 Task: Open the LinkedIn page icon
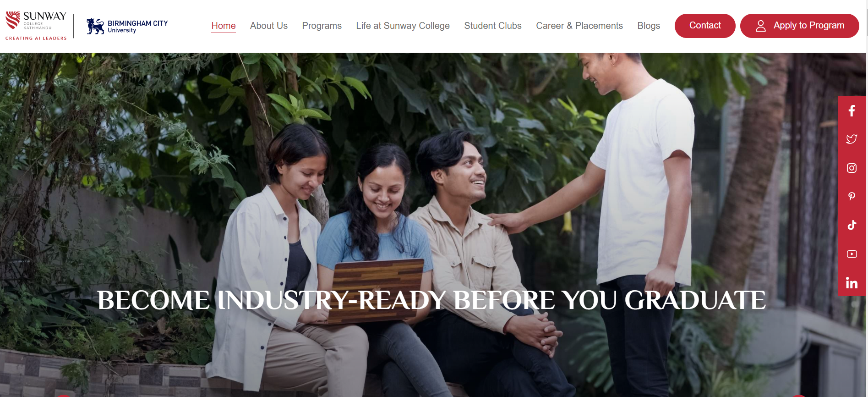pyautogui.click(x=852, y=283)
